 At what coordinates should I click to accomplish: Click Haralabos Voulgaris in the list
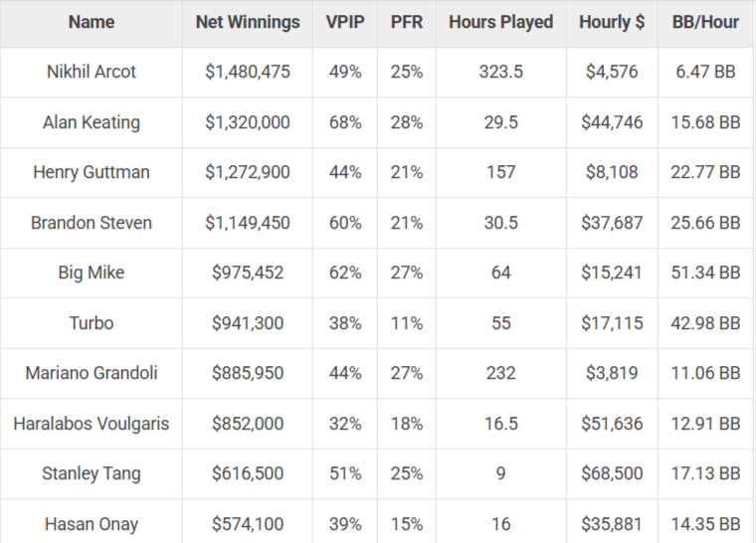(x=92, y=424)
